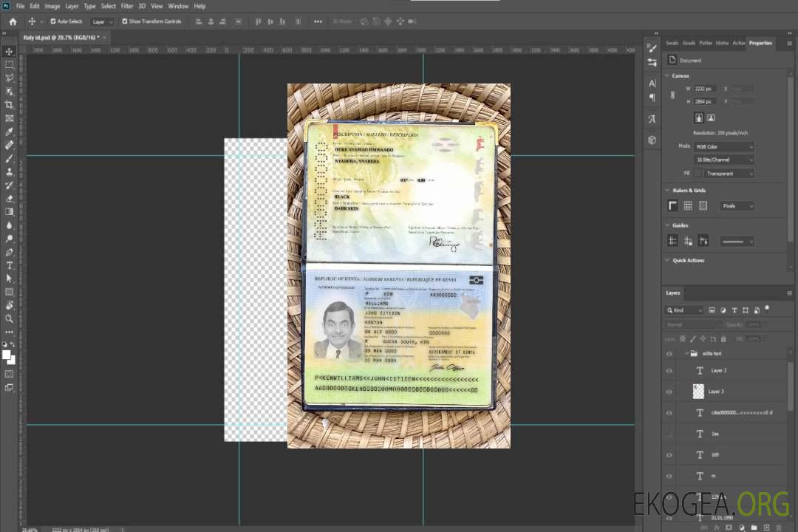
Task: Open the layer filter 'Kind' dropdown
Action: coord(684,310)
